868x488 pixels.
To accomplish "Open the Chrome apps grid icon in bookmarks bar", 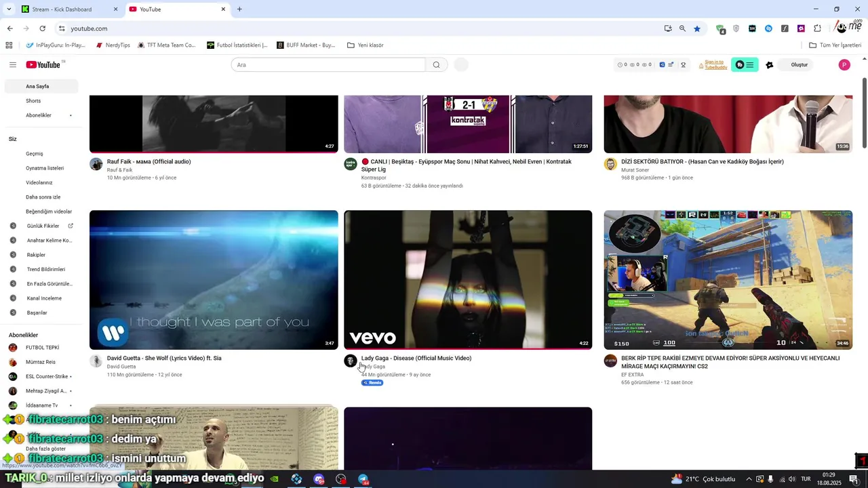I will (9, 45).
